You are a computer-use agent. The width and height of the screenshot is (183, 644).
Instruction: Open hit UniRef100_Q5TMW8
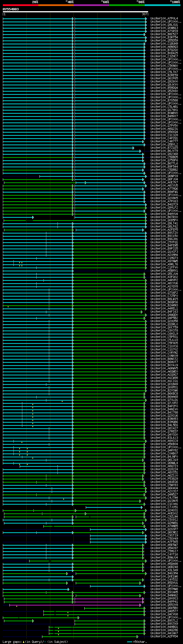(164, 589)
